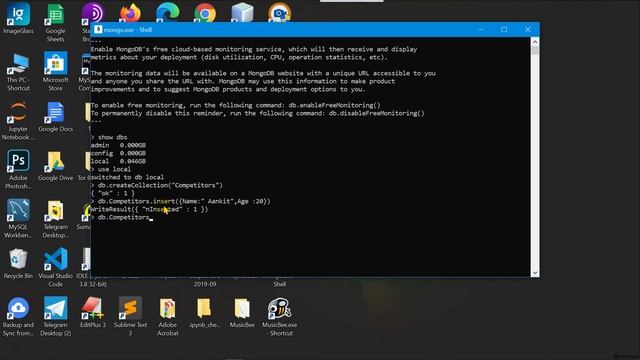Click 'switched to db local' output
The width and height of the screenshot is (640, 360).
coord(127,177)
